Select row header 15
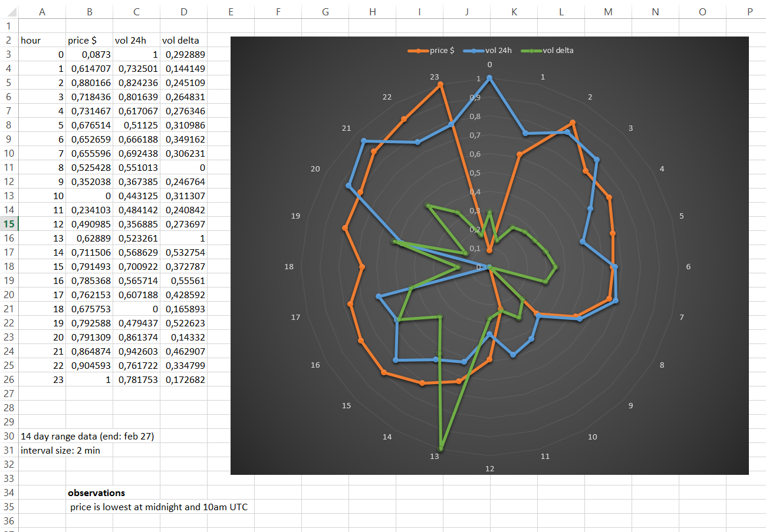The image size is (766, 532). coord(9,224)
